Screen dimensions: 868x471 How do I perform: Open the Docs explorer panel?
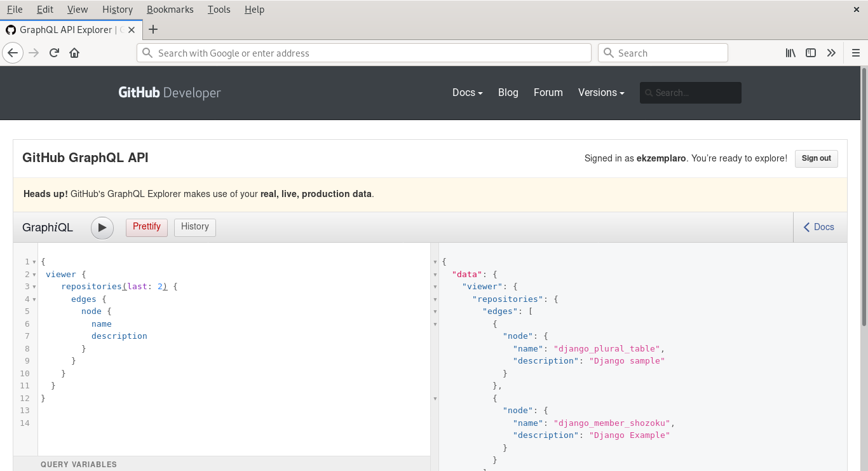820,227
